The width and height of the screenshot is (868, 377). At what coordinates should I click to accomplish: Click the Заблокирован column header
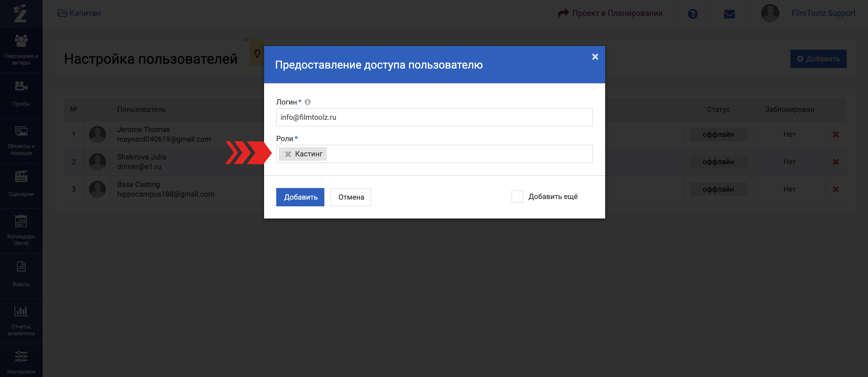[789, 109]
